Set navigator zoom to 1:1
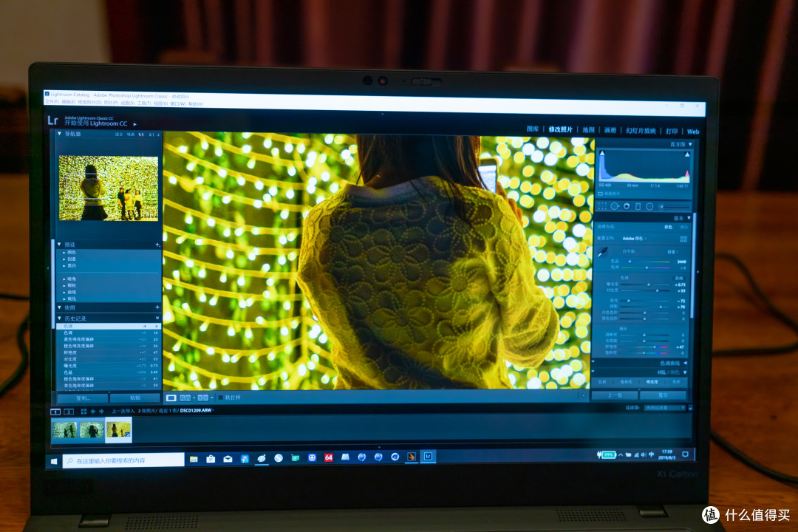798x532 pixels. point(141,134)
